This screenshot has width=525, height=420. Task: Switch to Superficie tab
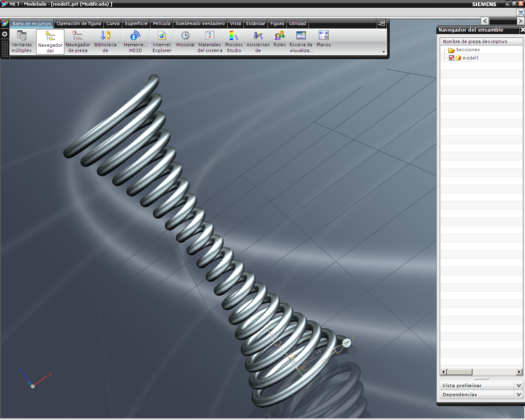coord(136,23)
